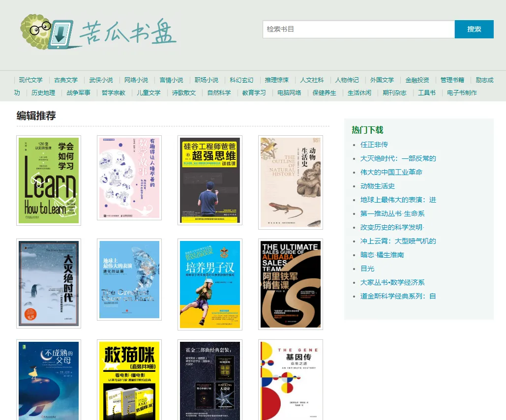Open the 数学故事 pink book cover
This screenshot has width=506, height=420.
[129, 178]
